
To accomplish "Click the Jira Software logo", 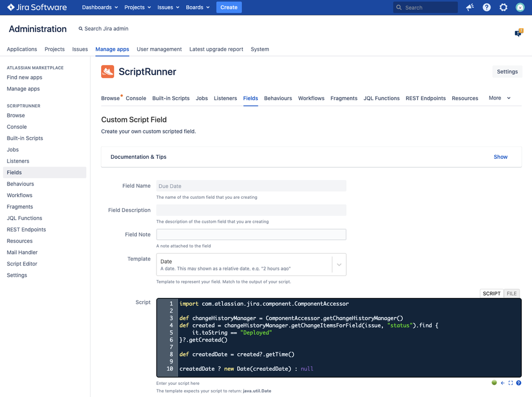I will [x=37, y=7].
